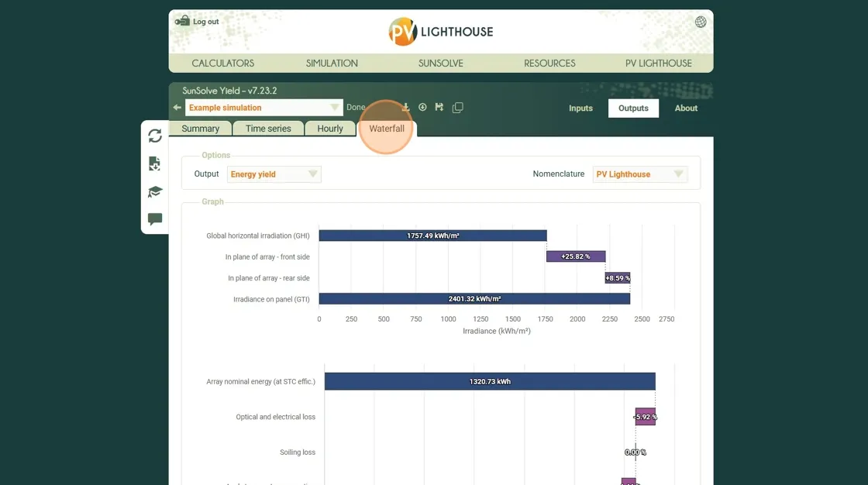Open the PV Lighthouse nomenclature dropdown
The height and width of the screenshot is (485, 868).
640,174
